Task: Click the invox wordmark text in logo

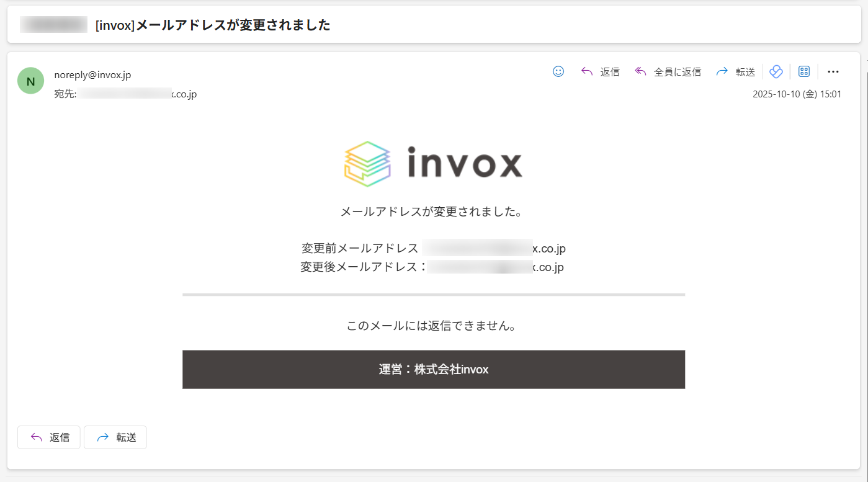Action: [465, 164]
